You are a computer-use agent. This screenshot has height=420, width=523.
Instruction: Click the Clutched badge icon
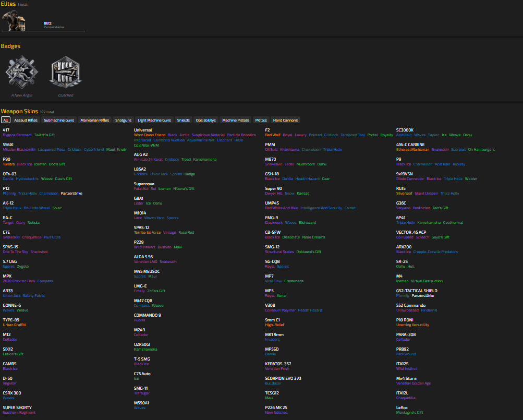pos(66,73)
